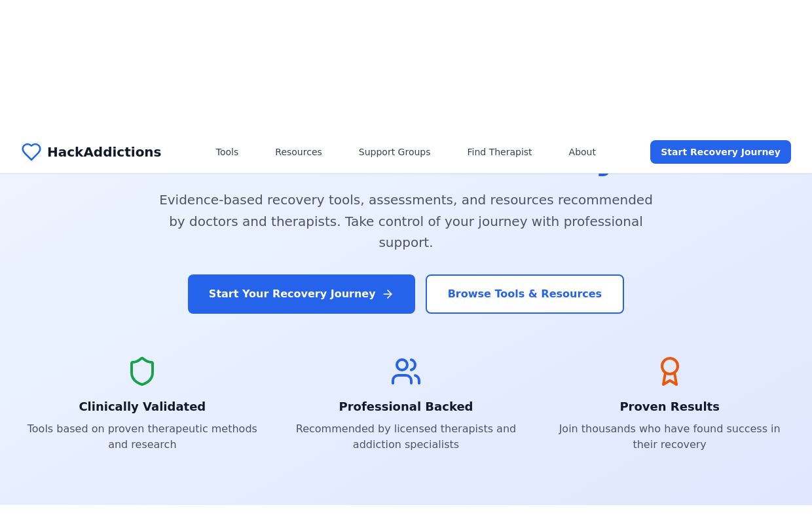Click the HackAddictions heart logo icon

31,152
